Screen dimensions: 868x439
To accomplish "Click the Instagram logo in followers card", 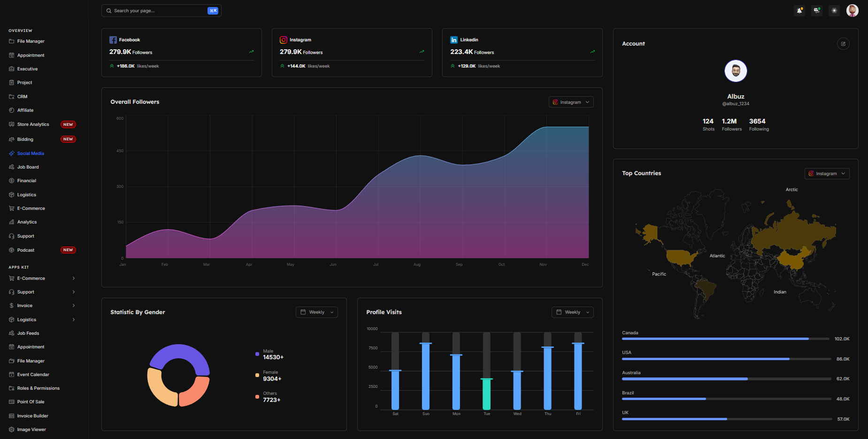I will (284, 40).
